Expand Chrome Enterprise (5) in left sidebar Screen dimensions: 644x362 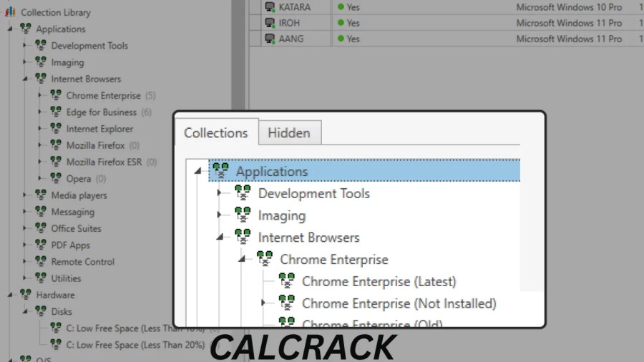pyautogui.click(x=40, y=95)
